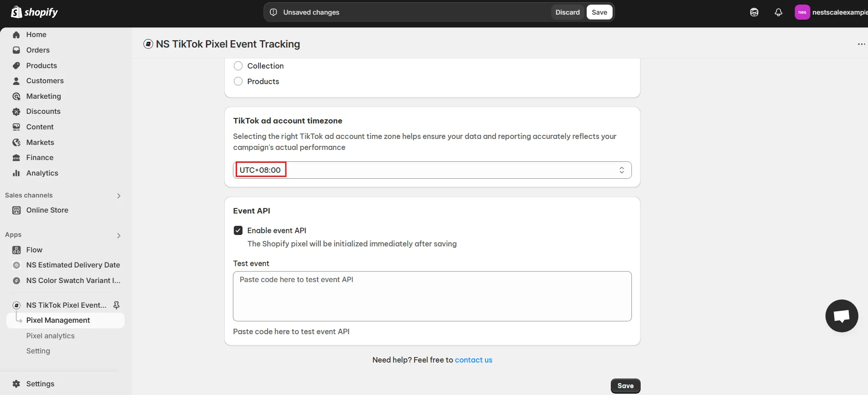Click the Customers person icon
This screenshot has height=395, width=868.
pyautogui.click(x=16, y=81)
